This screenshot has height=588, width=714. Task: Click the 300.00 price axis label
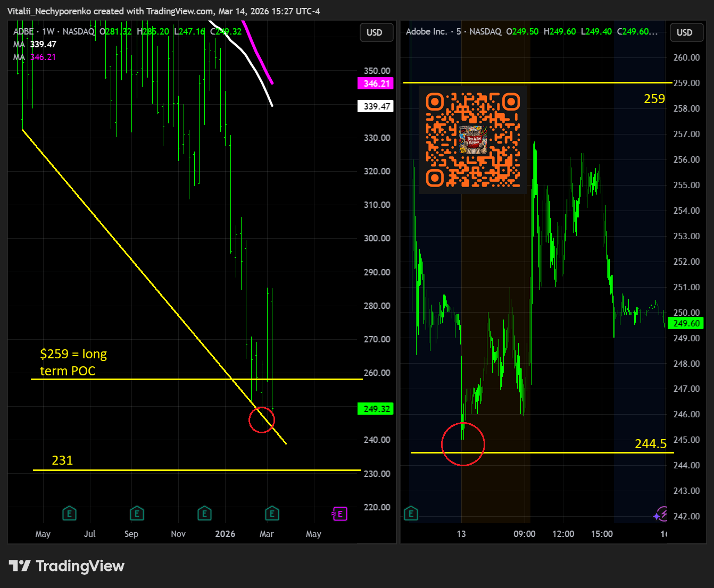click(377, 238)
